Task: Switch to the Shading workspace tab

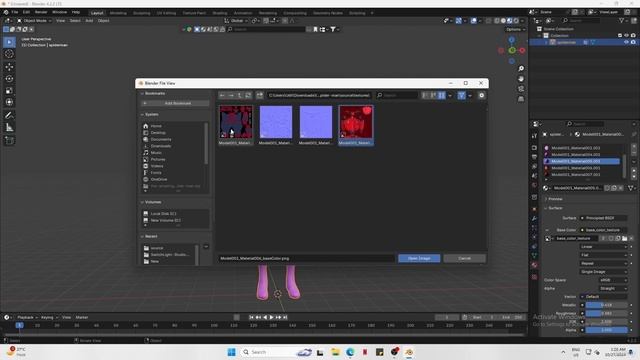Action: (220, 13)
